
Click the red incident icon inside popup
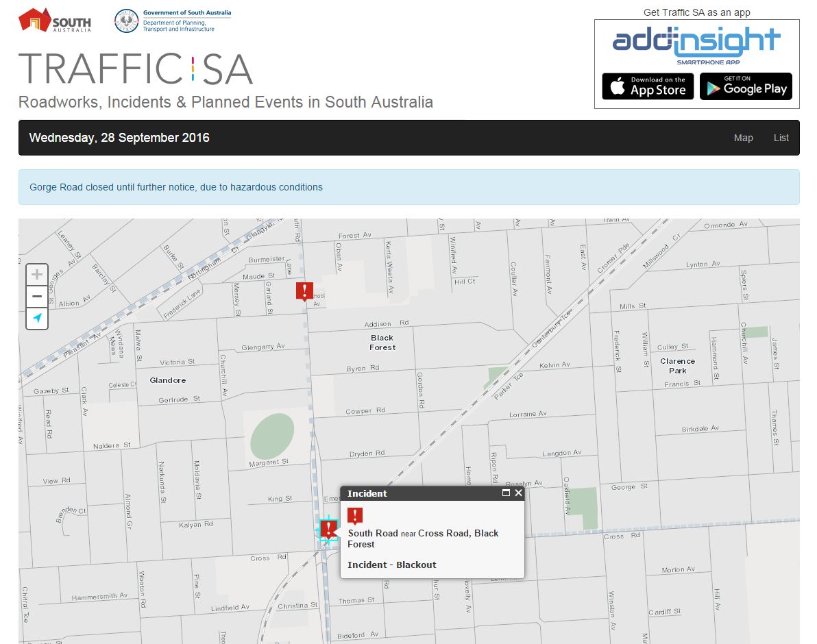point(355,516)
